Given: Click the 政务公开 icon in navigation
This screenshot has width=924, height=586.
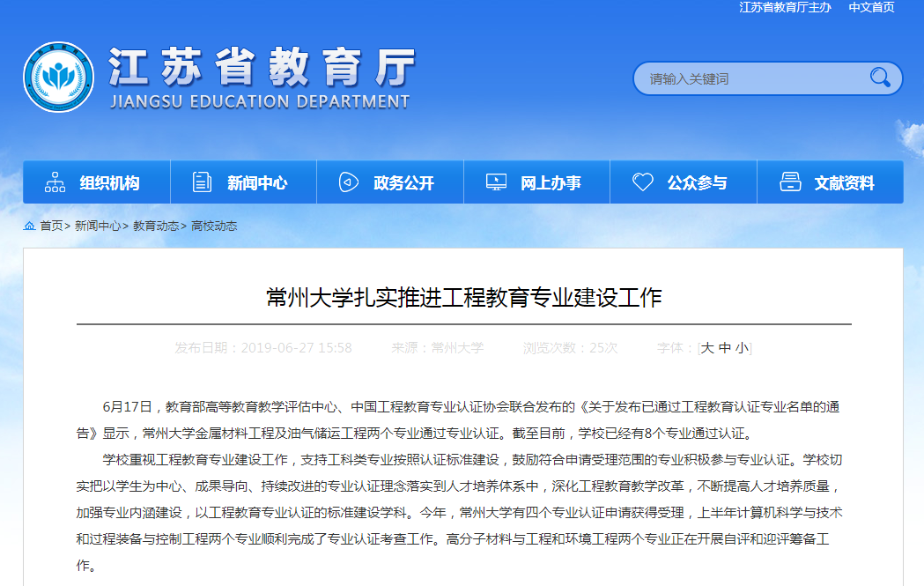Looking at the screenshot, I should 349,182.
